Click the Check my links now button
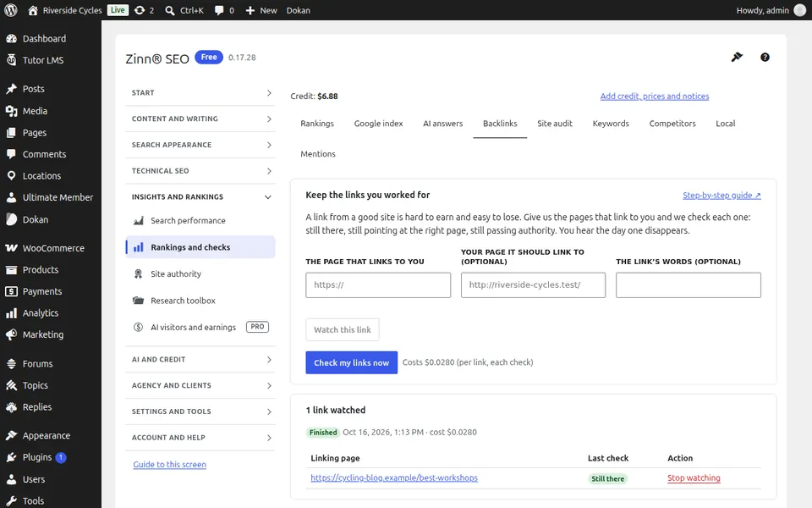812x508 pixels. click(351, 362)
